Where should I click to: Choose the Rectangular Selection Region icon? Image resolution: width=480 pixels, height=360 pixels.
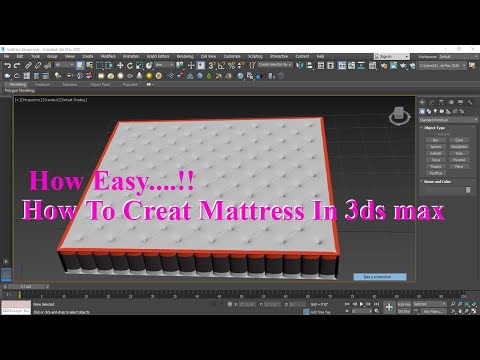point(99,66)
